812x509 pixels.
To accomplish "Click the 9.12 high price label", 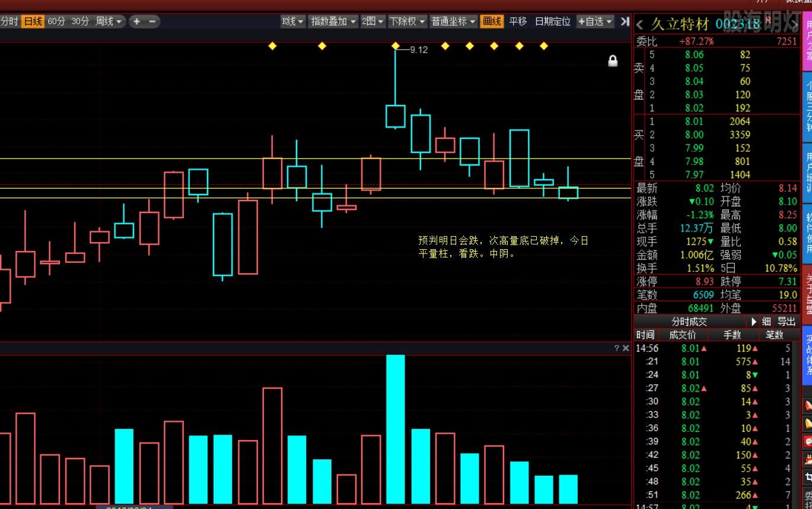I will (x=419, y=50).
